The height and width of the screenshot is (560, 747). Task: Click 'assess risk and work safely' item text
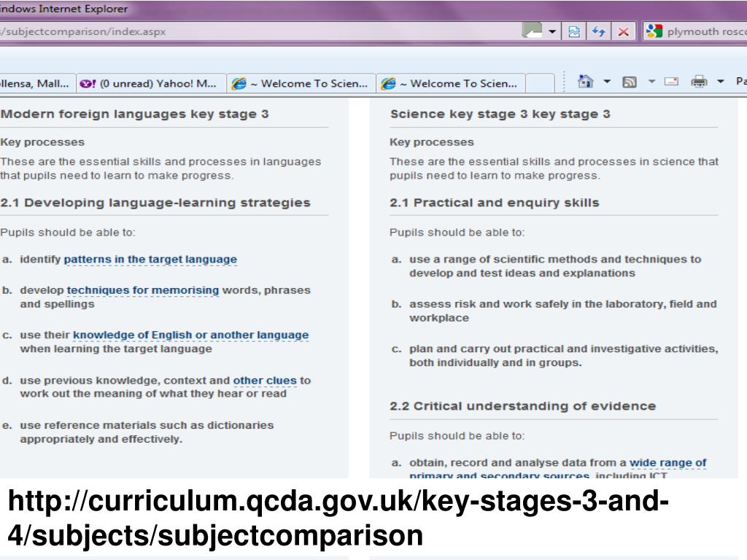click(x=563, y=311)
